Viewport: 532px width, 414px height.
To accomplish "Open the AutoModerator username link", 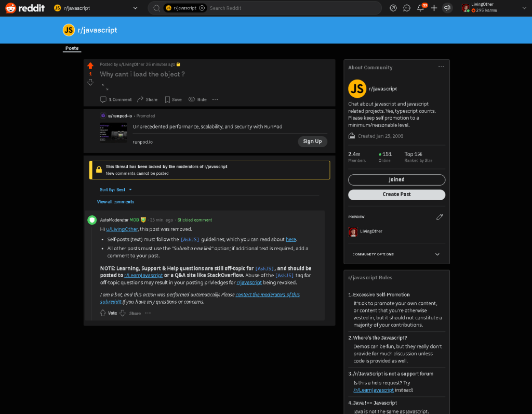I will point(114,219).
